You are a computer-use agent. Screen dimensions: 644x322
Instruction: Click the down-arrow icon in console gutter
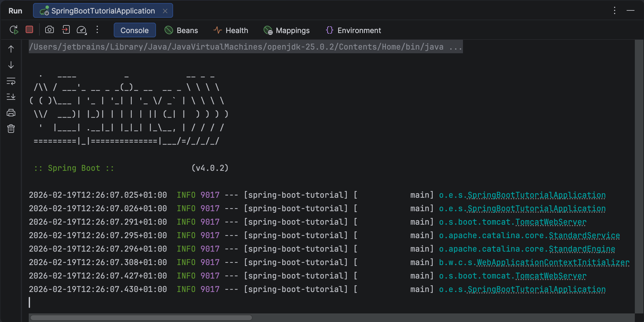(11, 65)
